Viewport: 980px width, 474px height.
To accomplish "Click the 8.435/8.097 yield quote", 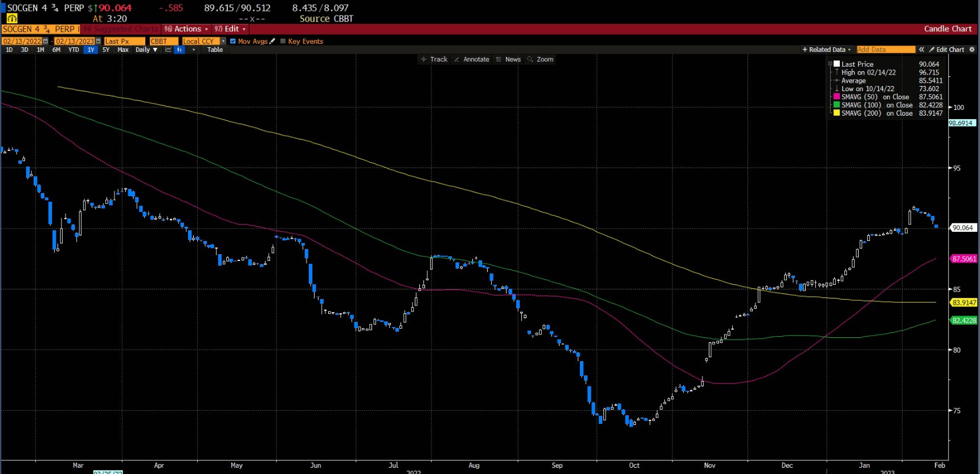I will [x=320, y=8].
